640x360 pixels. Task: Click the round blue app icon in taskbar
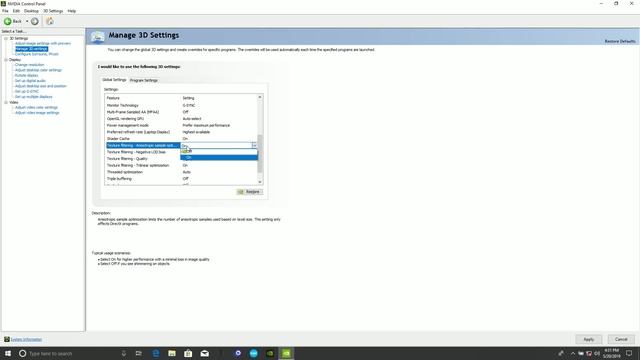(254, 353)
